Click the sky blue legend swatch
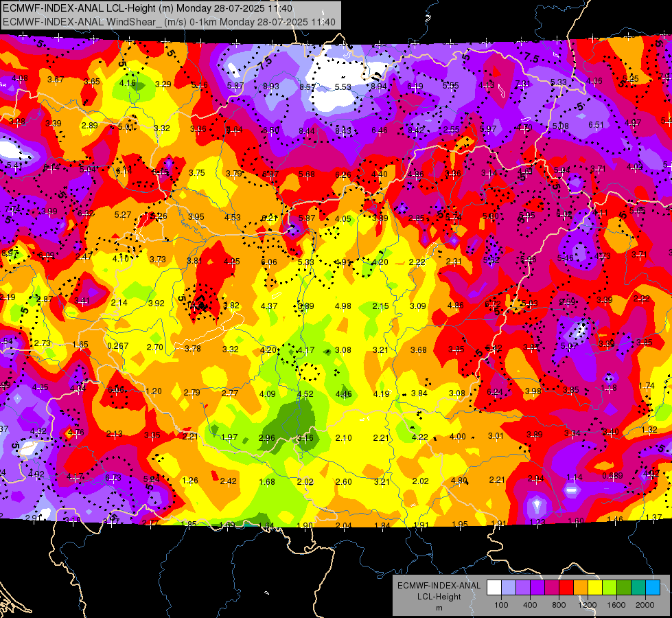 (x=653, y=588)
